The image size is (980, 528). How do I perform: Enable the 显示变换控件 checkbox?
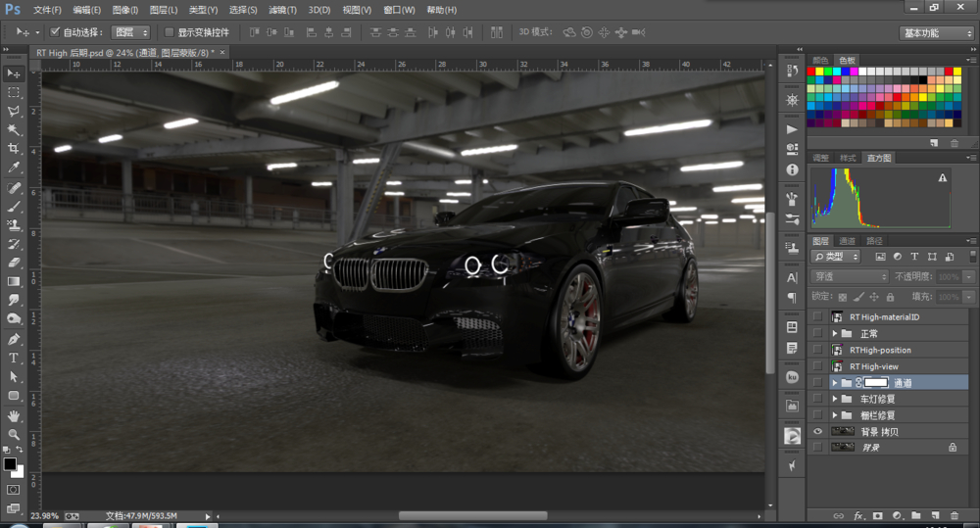coord(169,32)
